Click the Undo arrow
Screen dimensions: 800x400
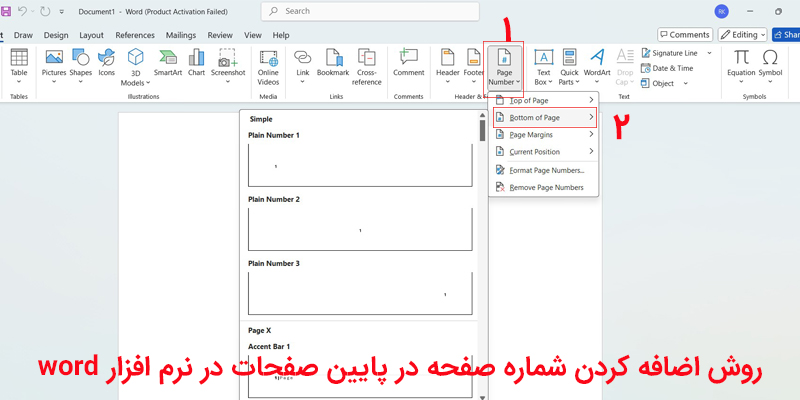tap(22, 11)
